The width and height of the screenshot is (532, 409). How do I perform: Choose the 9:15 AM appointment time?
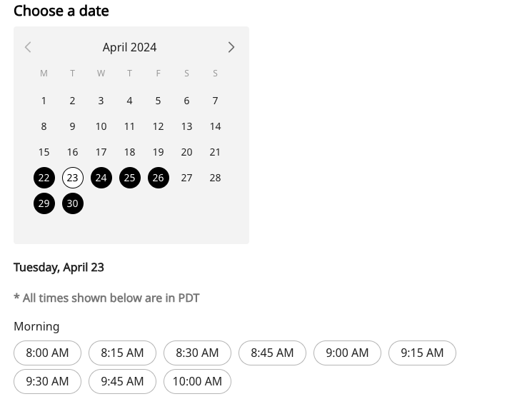coord(422,353)
